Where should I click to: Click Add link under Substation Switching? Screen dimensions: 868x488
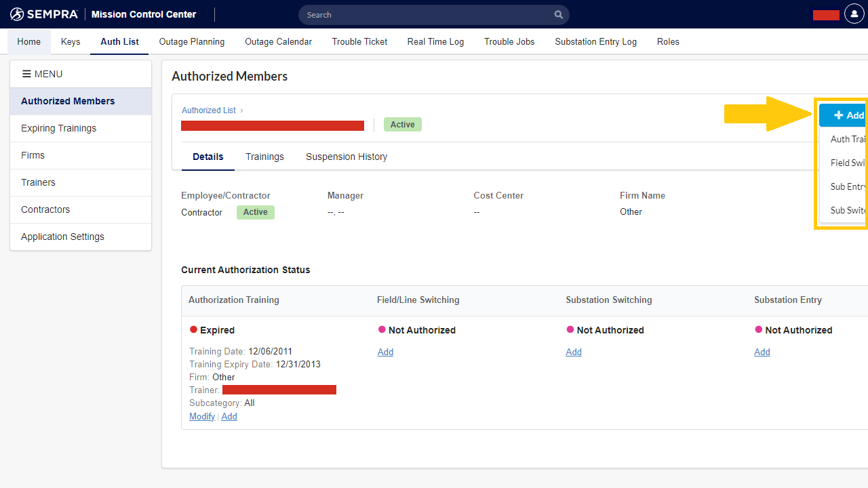point(574,352)
